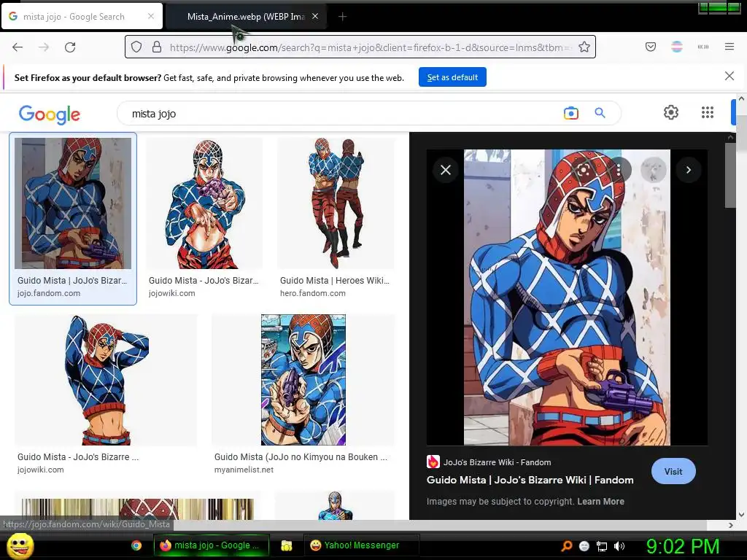This screenshot has height=560, width=747.
Task: Click hero.fandom.com source text
Action: point(312,293)
